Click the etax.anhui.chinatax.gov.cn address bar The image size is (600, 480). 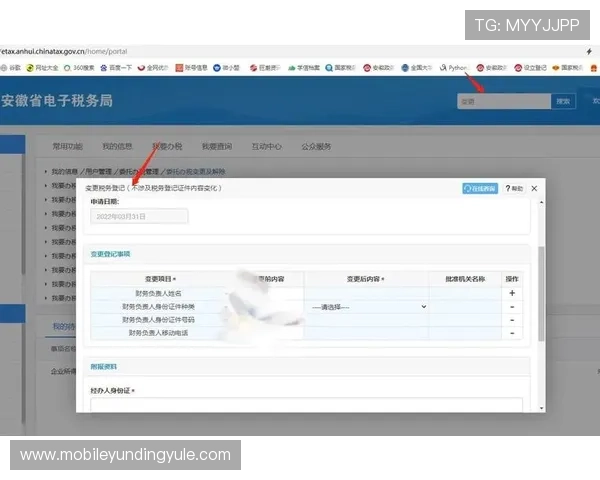pyautogui.click(x=64, y=51)
